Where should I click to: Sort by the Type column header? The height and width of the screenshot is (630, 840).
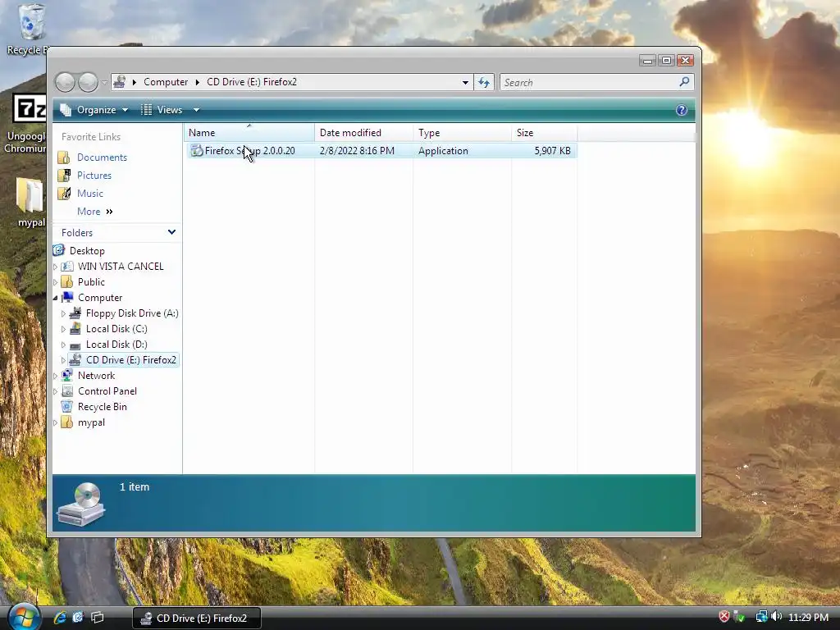(463, 133)
